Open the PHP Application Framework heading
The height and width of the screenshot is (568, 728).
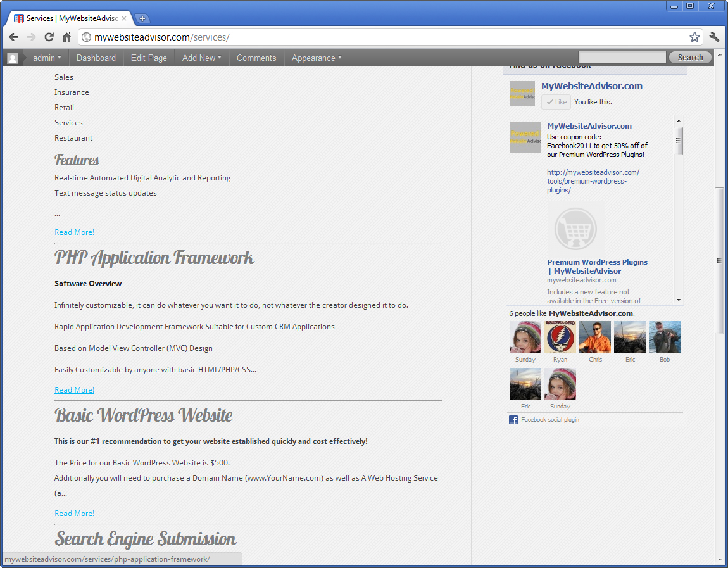click(154, 258)
